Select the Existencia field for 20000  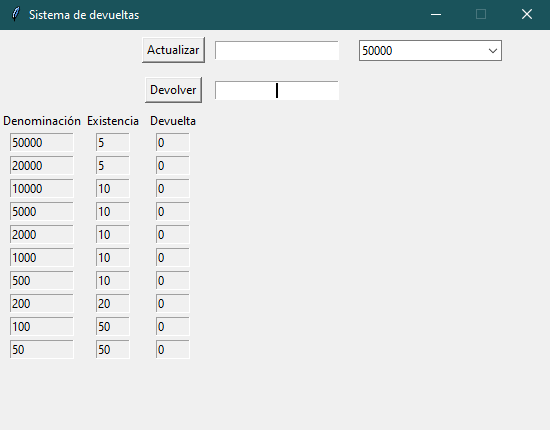(x=113, y=166)
